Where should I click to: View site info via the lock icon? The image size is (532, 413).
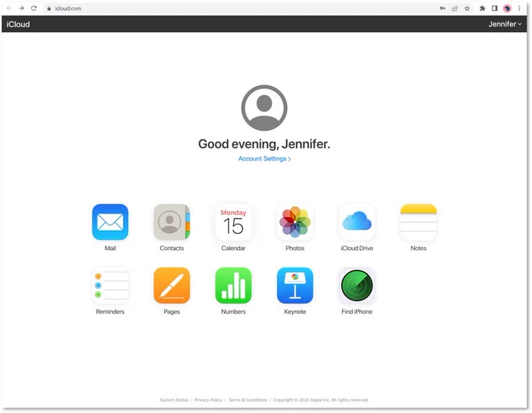tap(49, 9)
